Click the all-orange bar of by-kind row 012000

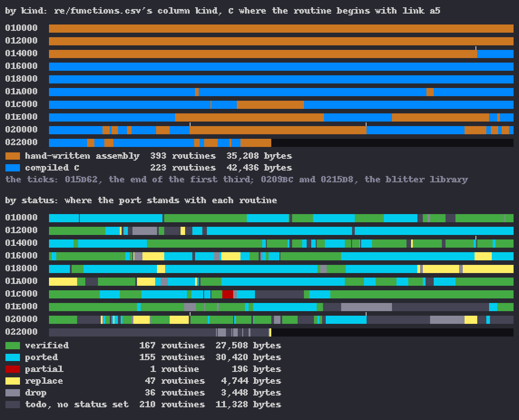(x=281, y=41)
